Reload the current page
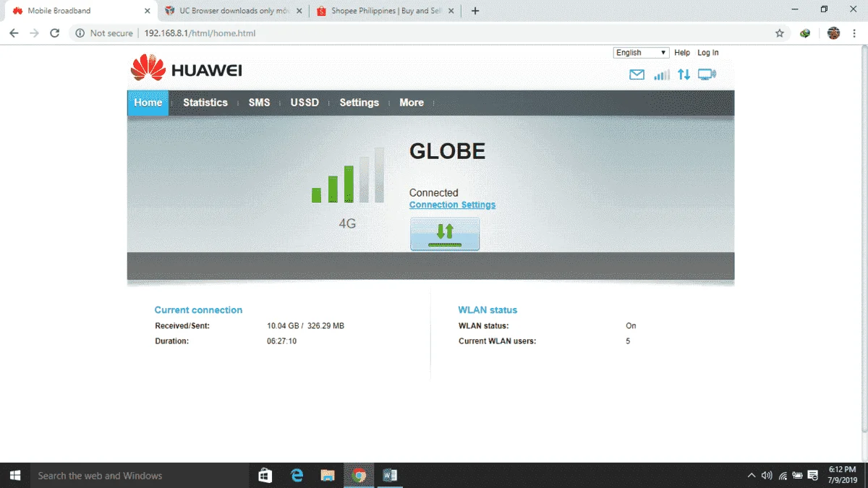The width and height of the screenshot is (868, 488). pyautogui.click(x=54, y=33)
